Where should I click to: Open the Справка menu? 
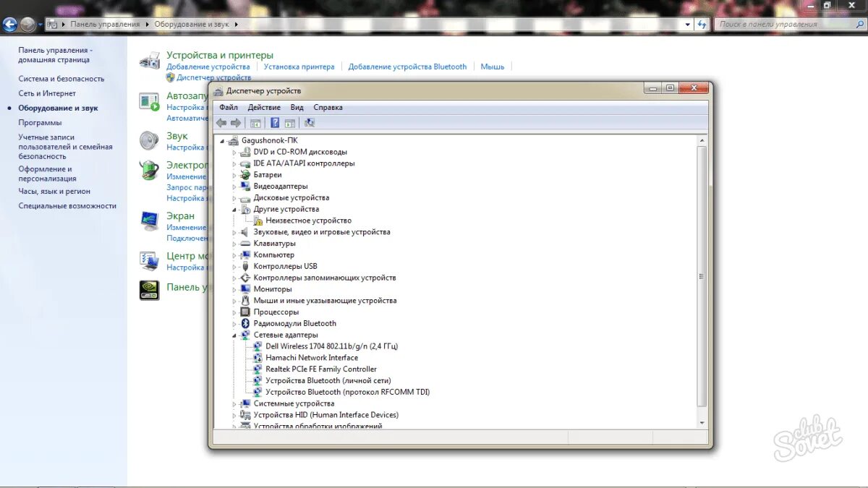[x=328, y=107]
